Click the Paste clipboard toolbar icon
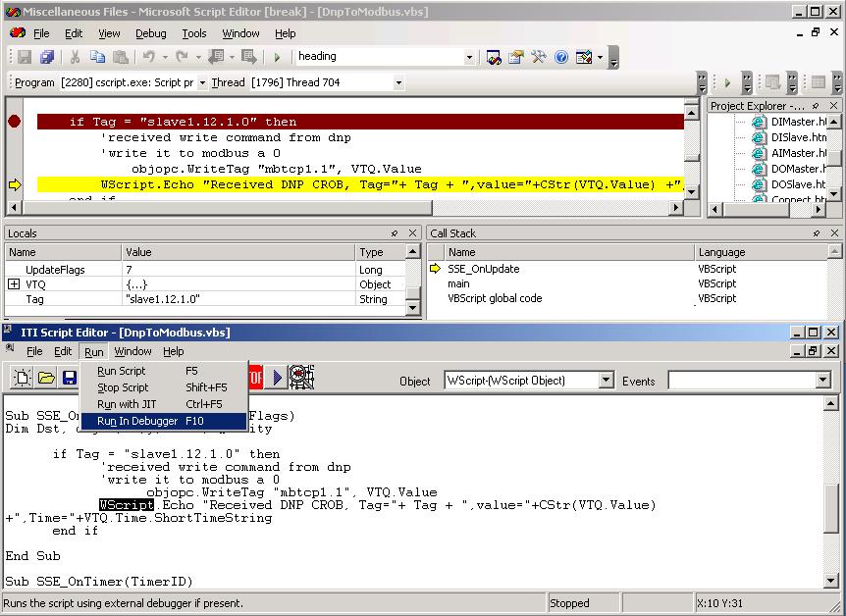The height and width of the screenshot is (616, 846). pos(121,57)
